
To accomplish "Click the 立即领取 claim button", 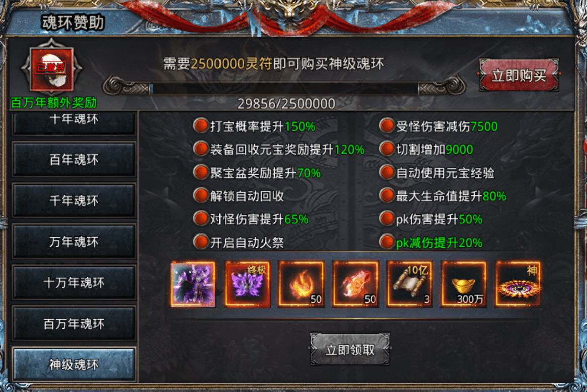I will coord(350,349).
